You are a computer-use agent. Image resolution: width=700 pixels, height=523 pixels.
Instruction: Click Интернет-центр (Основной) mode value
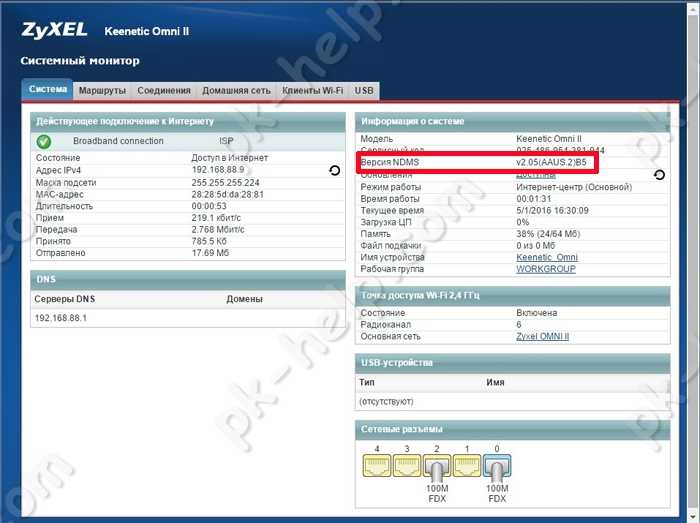[574, 187]
